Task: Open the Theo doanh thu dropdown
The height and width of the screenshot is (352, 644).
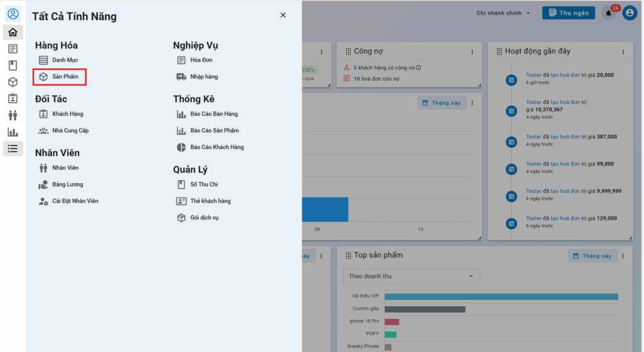Action: pyautogui.click(x=411, y=276)
